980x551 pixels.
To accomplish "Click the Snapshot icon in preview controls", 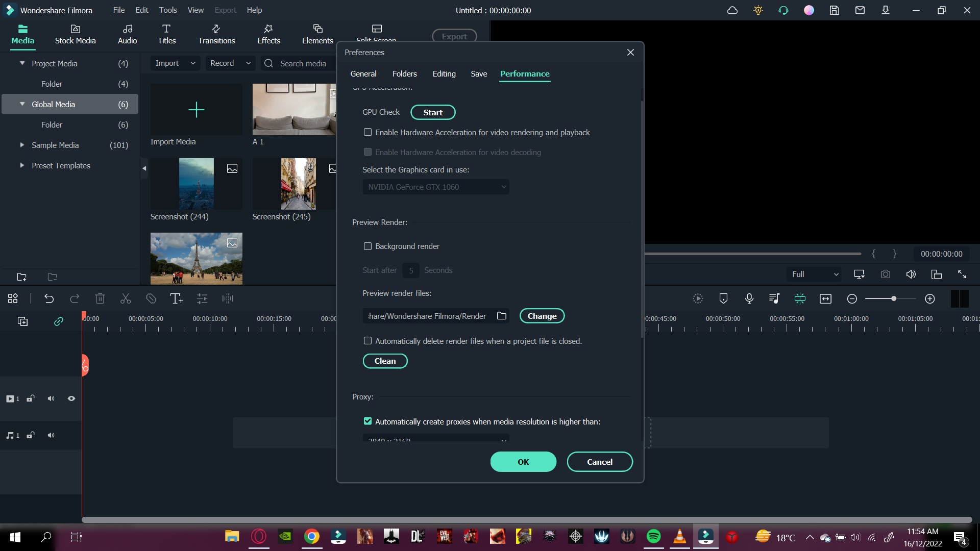I will click(x=887, y=274).
